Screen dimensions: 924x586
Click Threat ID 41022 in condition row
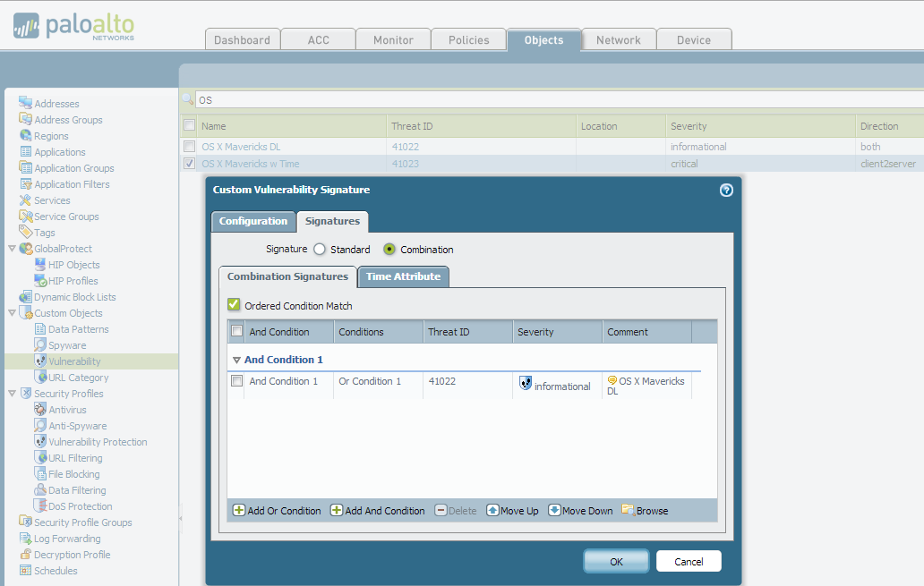click(x=442, y=381)
